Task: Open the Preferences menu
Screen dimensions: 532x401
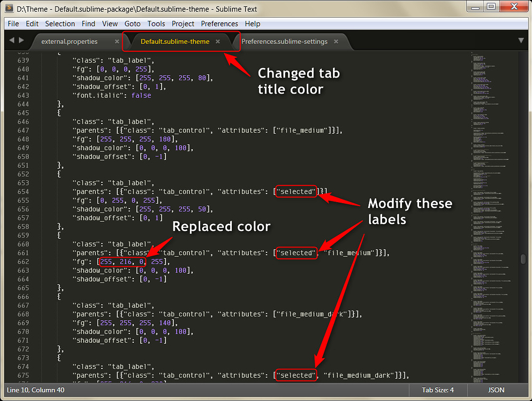Action: tap(219, 24)
